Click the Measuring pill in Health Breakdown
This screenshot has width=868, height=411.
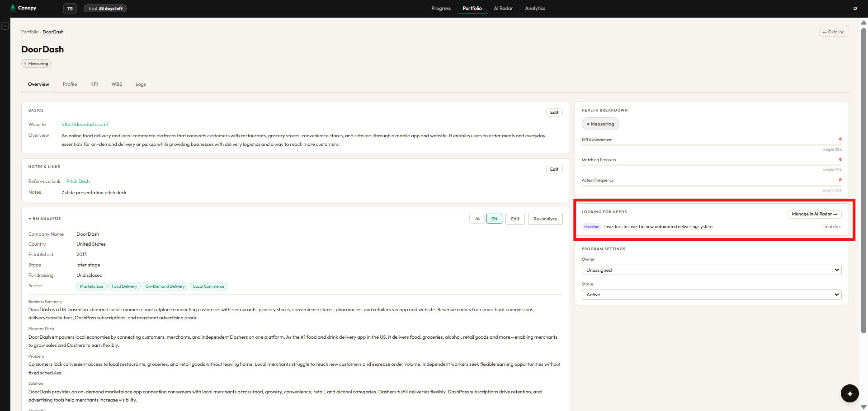[600, 124]
